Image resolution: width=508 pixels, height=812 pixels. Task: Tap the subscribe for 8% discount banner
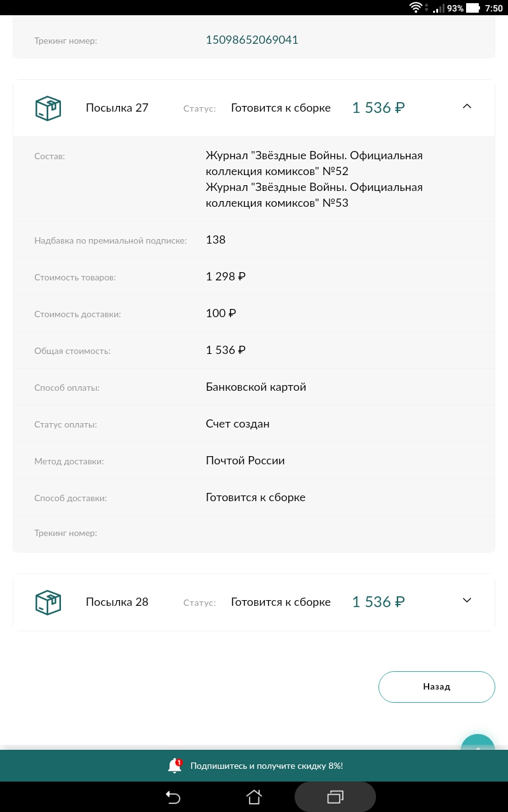(x=267, y=766)
